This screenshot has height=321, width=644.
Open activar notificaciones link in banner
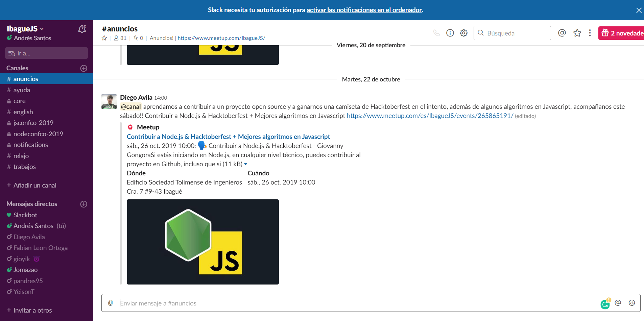point(364,10)
